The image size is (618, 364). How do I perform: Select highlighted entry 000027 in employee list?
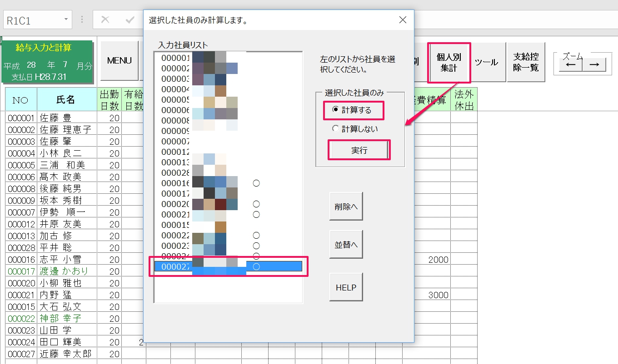pos(228,266)
